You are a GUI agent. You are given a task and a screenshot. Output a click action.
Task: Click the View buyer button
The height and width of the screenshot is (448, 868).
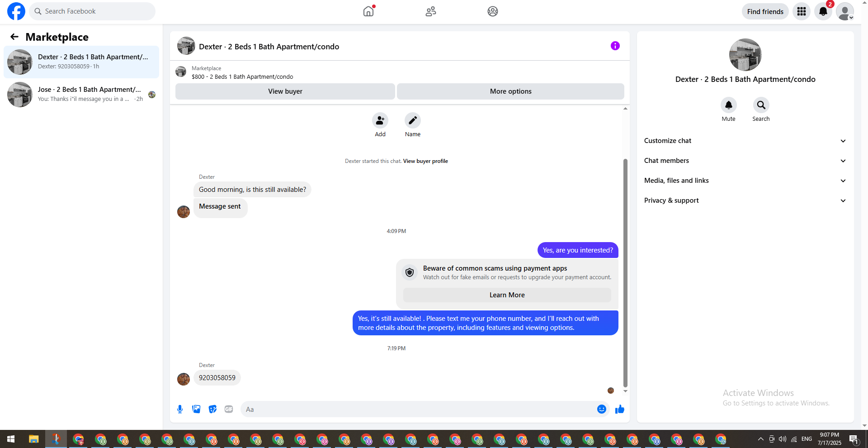pos(285,91)
